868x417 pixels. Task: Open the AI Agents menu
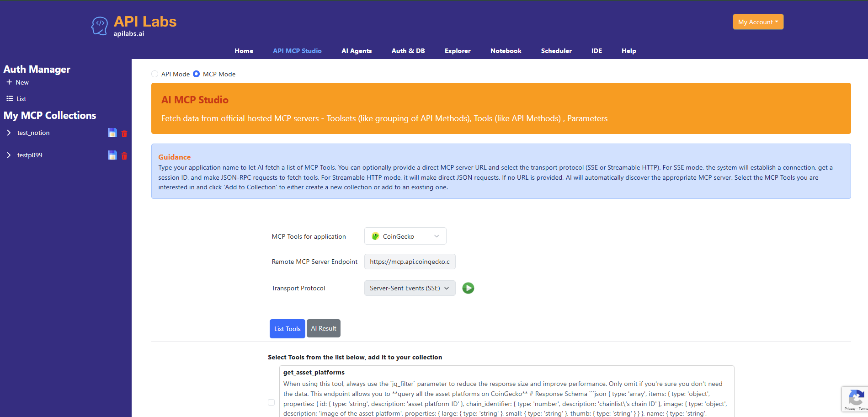(357, 51)
